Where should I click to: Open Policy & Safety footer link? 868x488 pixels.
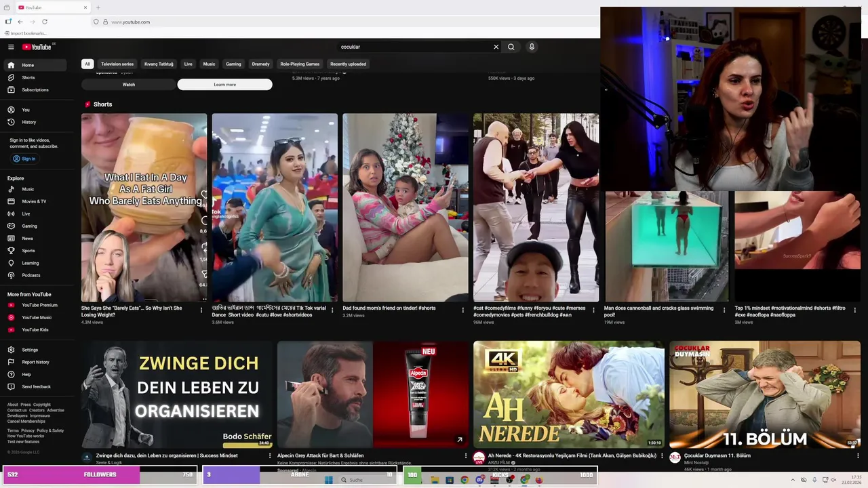click(x=50, y=430)
